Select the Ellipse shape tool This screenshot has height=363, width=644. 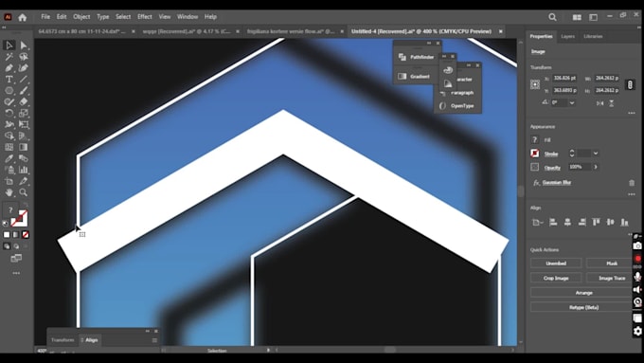click(9, 91)
